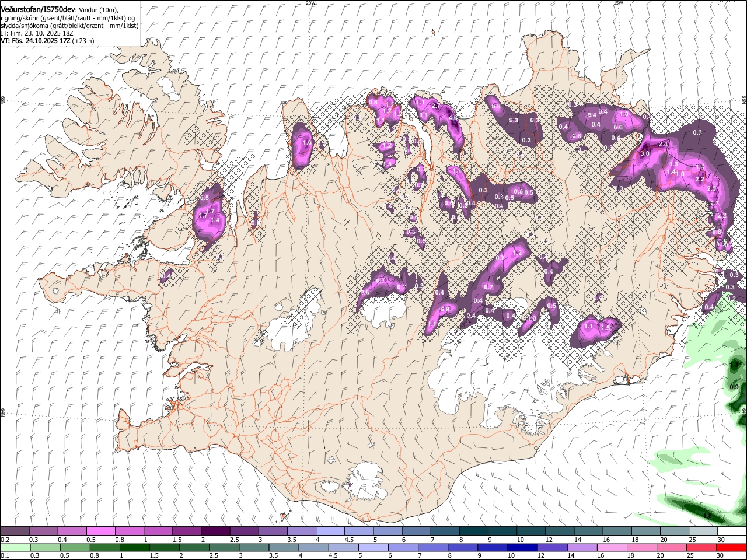
Task: Pick the upper legend swatch between 8 and 9
Action: pyautogui.click(x=474, y=531)
